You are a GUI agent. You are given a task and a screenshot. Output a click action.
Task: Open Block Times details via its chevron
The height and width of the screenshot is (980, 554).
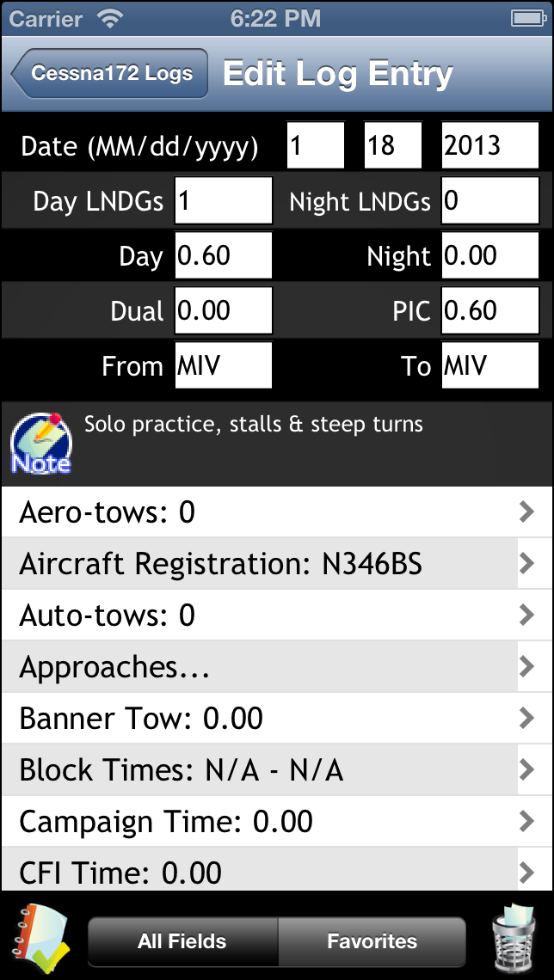point(528,769)
